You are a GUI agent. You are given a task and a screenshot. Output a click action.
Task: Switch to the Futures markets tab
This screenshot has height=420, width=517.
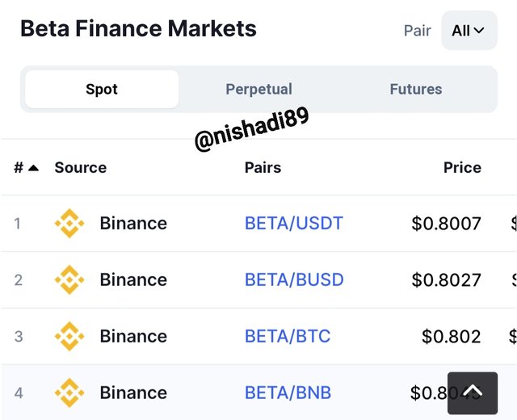(416, 89)
